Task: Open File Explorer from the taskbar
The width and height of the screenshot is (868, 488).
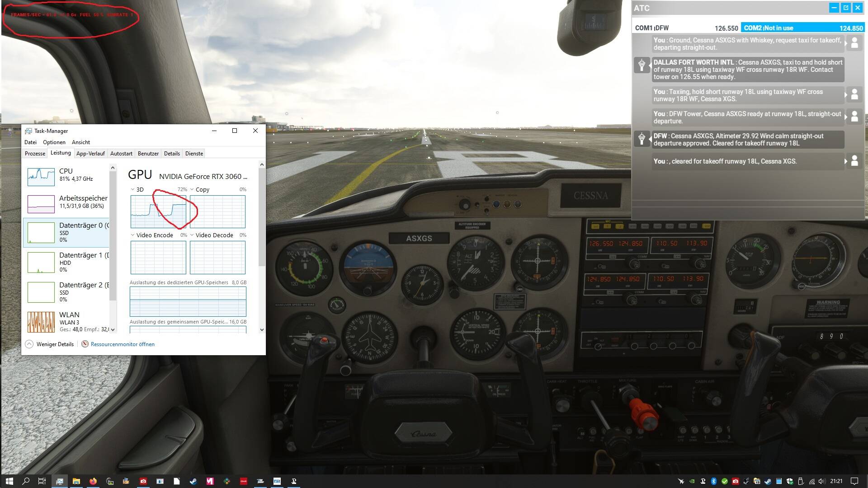Action: [76, 481]
